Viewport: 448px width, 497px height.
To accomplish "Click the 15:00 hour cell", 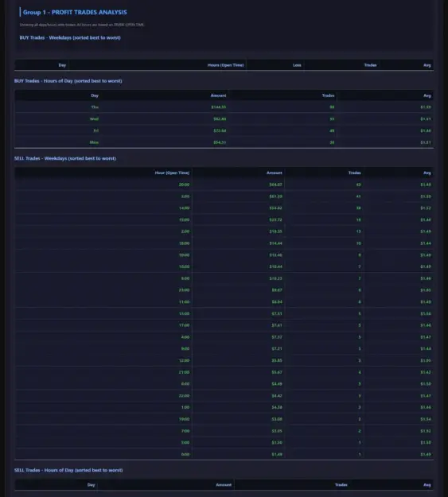I will coord(184,219).
